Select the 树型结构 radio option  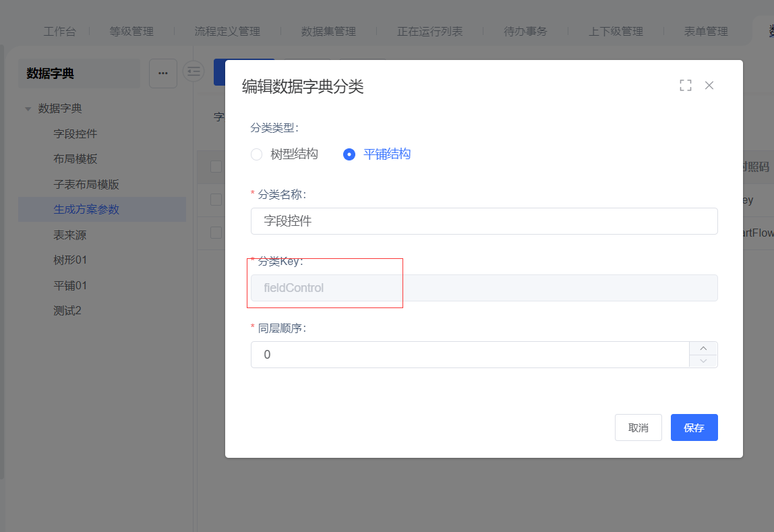[x=256, y=154]
